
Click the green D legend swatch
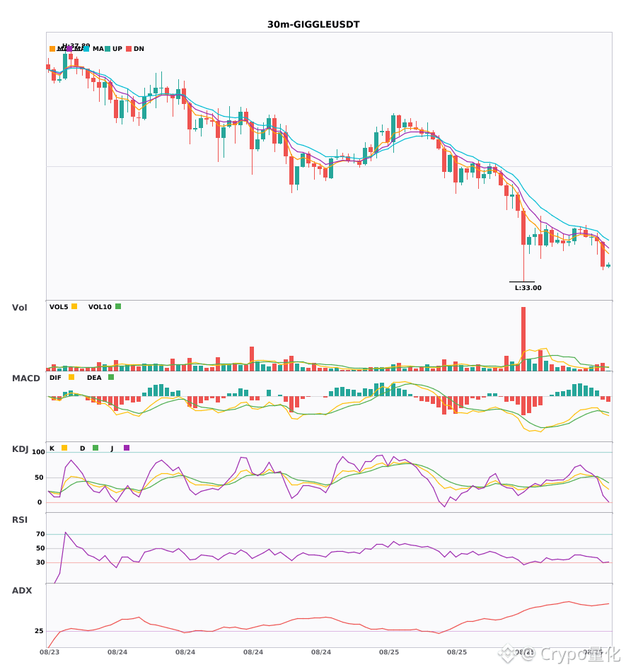(95, 448)
